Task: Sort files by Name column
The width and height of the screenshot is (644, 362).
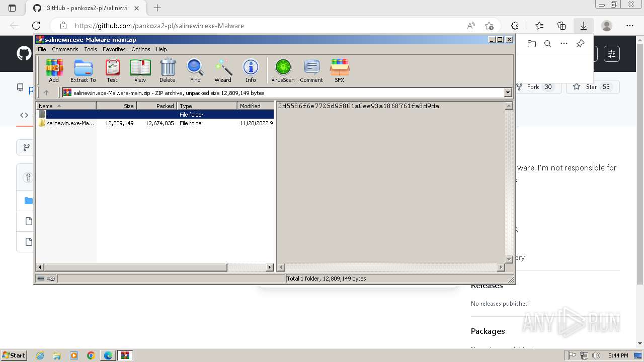Action: coord(66,106)
